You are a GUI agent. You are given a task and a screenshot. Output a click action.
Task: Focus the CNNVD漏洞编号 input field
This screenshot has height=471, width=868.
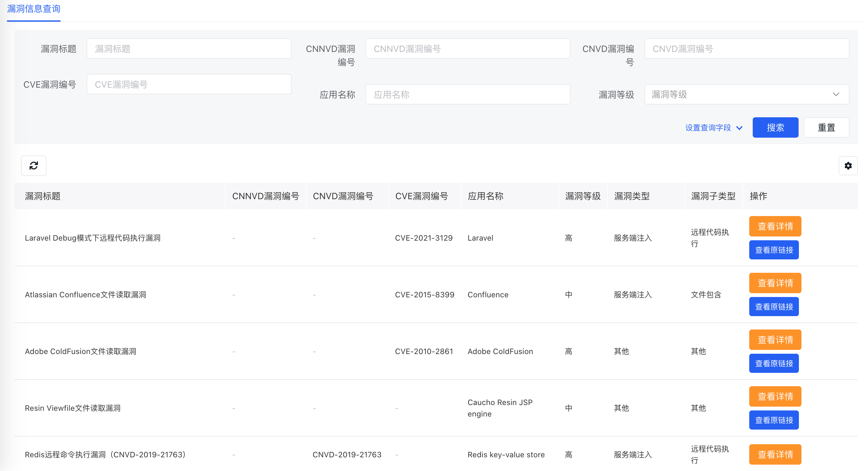[468, 48]
